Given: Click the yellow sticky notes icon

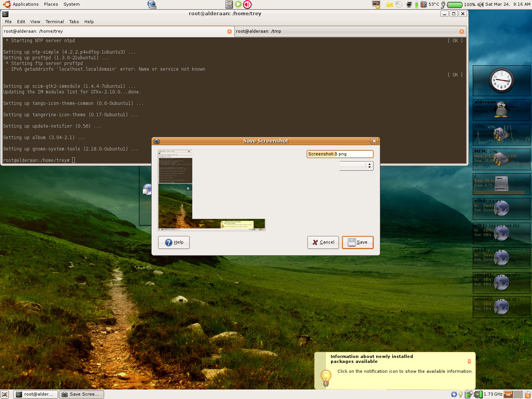Looking at the screenshot, I should [389, 5].
